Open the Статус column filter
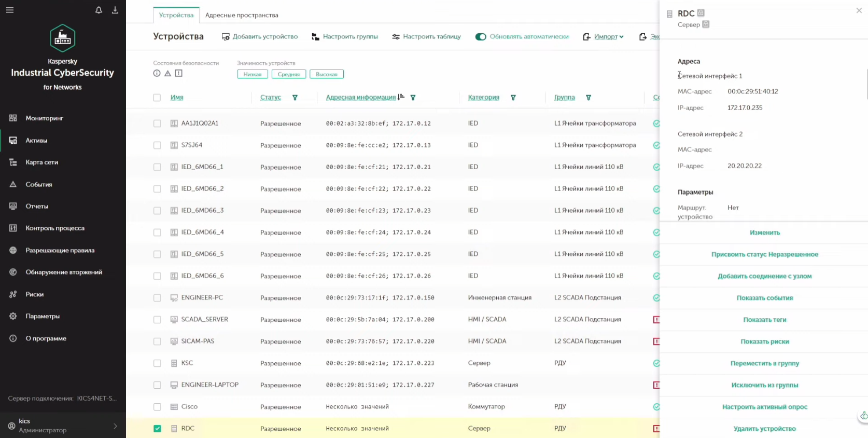Viewport: 868px width, 438px height. coord(295,98)
